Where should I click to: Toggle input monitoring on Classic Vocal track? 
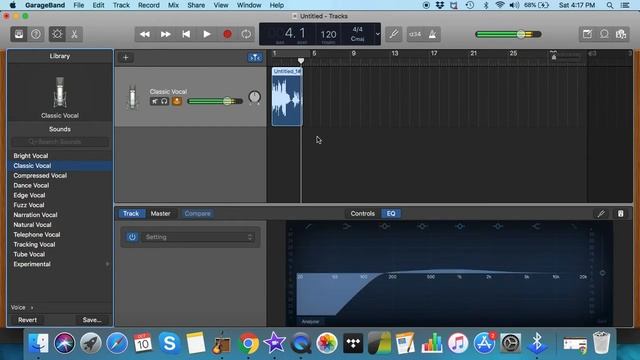pyautogui.click(x=177, y=101)
